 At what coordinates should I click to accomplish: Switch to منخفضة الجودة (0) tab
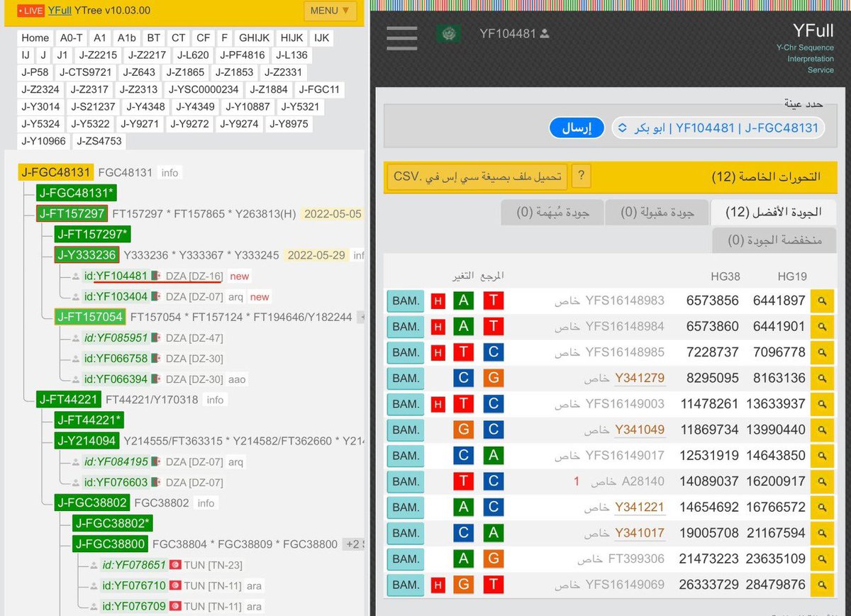point(774,240)
